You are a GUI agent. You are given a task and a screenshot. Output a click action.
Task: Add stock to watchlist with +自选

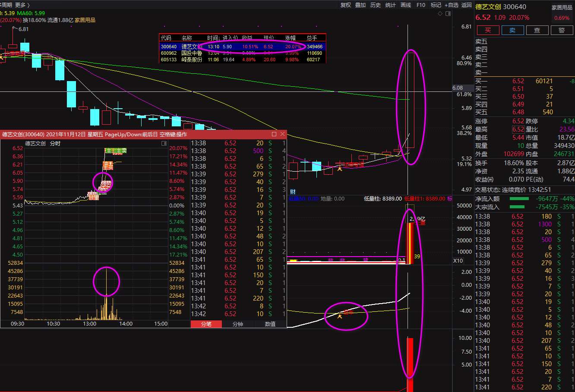pyautogui.click(x=452, y=5)
